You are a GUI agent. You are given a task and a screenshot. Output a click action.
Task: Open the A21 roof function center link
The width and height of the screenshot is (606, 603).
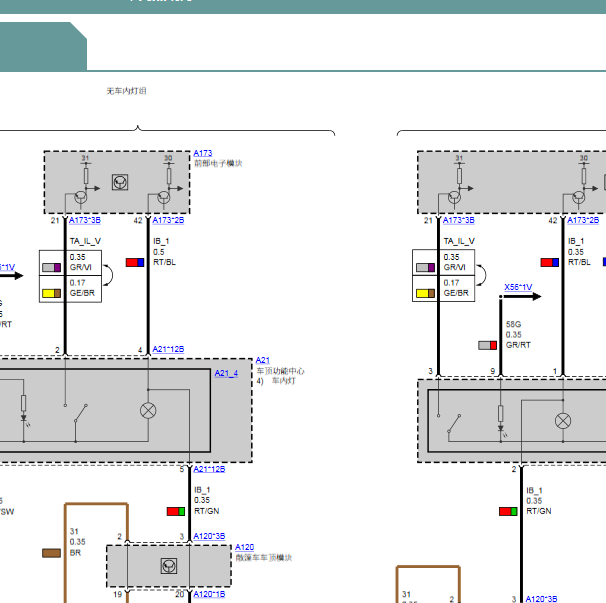(x=262, y=360)
